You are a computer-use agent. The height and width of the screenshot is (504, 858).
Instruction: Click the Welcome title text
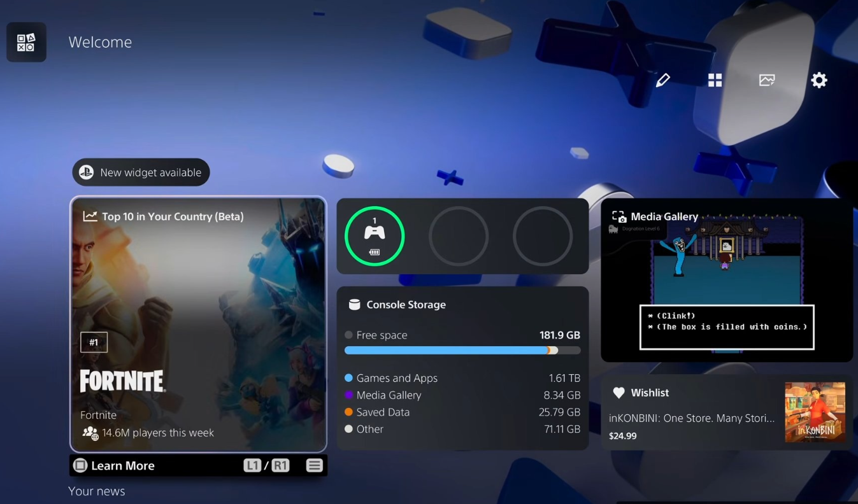click(x=100, y=43)
